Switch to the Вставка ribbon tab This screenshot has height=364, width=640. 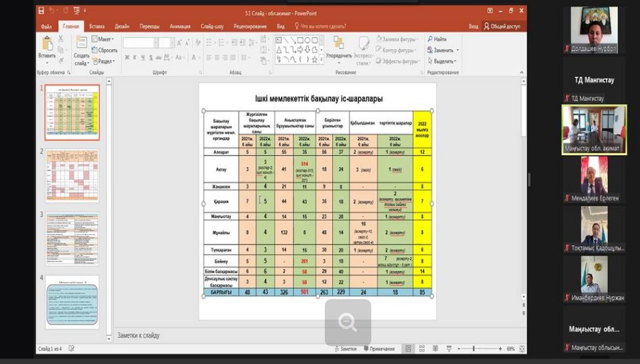[96, 27]
